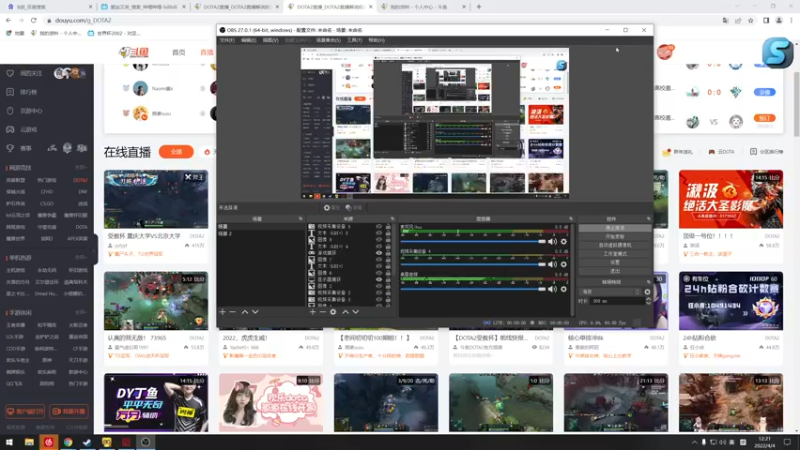This screenshot has height=450, width=800.
Task: Lock the 图像 6 source
Action: (388, 273)
